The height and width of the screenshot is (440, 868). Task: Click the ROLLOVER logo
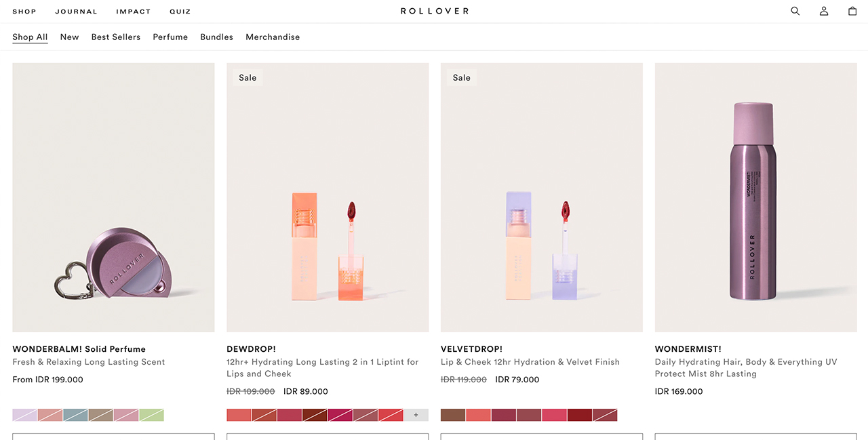pyautogui.click(x=434, y=11)
